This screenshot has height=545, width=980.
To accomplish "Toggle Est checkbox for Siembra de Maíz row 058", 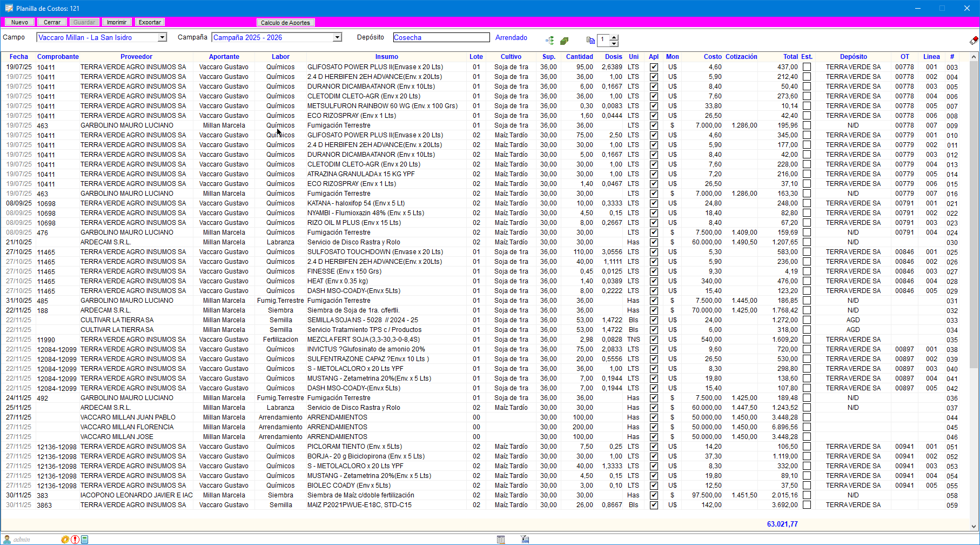I will tap(807, 495).
